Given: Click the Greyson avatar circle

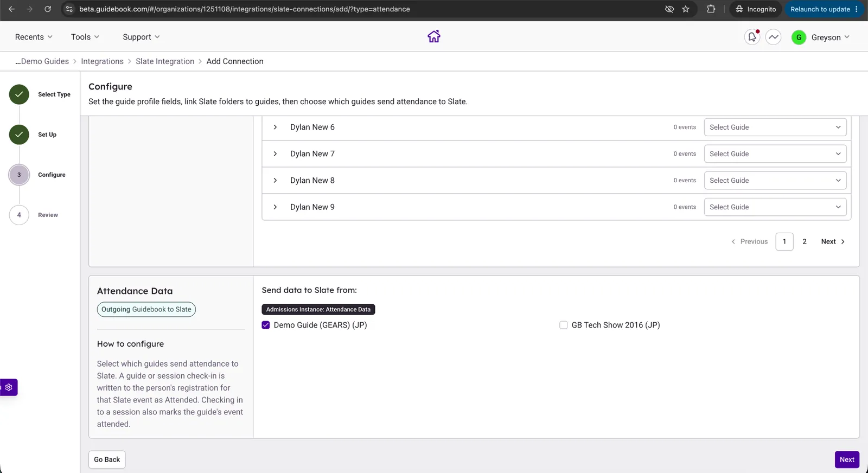Looking at the screenshot, I should pyautogui.click(x=799, y=37).
